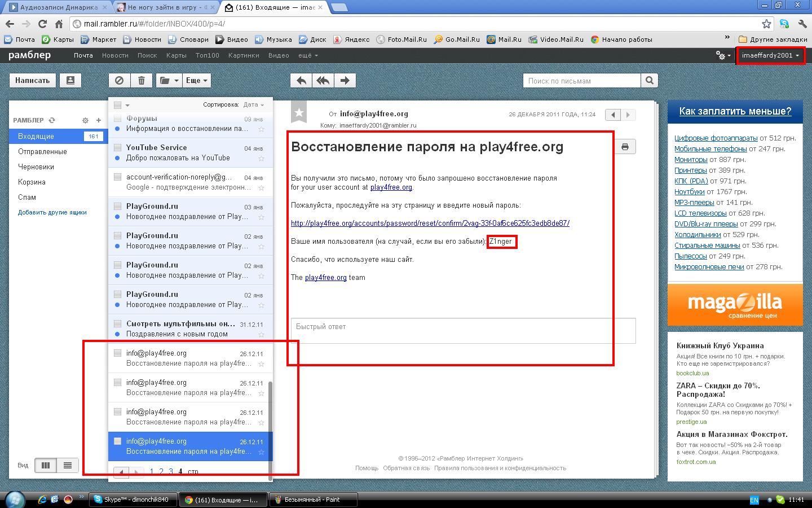Viewport: 812px width, 508px height.
Task: Open contacts via the address book icon
Action: point(70,81)
